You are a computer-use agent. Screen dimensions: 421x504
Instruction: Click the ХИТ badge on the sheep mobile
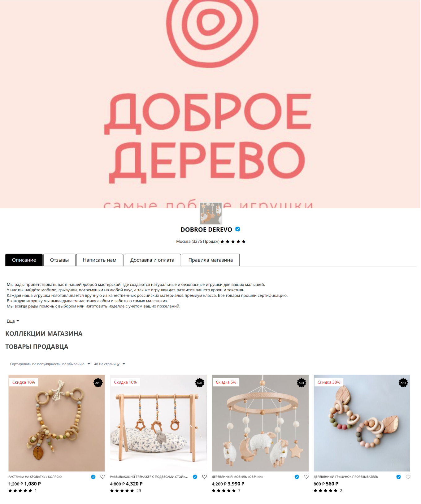pyautogui.click(x=302, y=383)
